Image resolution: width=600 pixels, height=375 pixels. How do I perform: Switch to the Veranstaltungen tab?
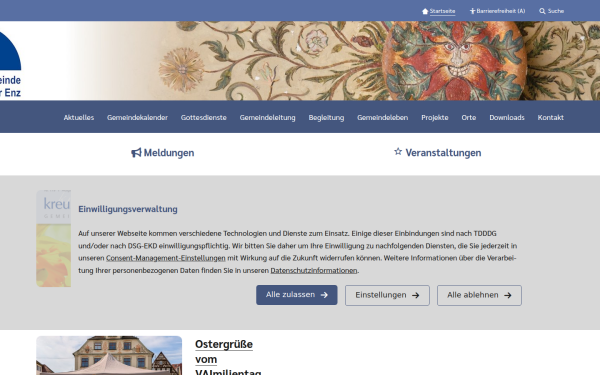[x=438, y=153]
